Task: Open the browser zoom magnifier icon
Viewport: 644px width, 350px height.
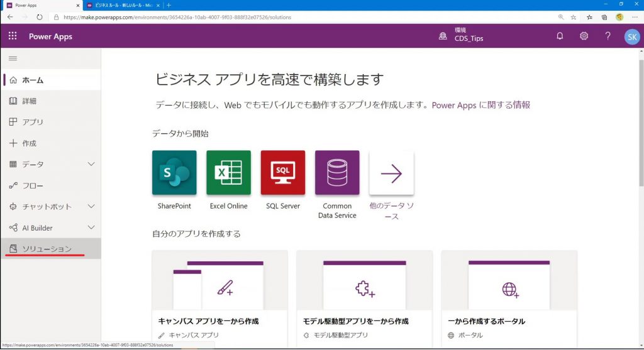Action: [560, 17]
